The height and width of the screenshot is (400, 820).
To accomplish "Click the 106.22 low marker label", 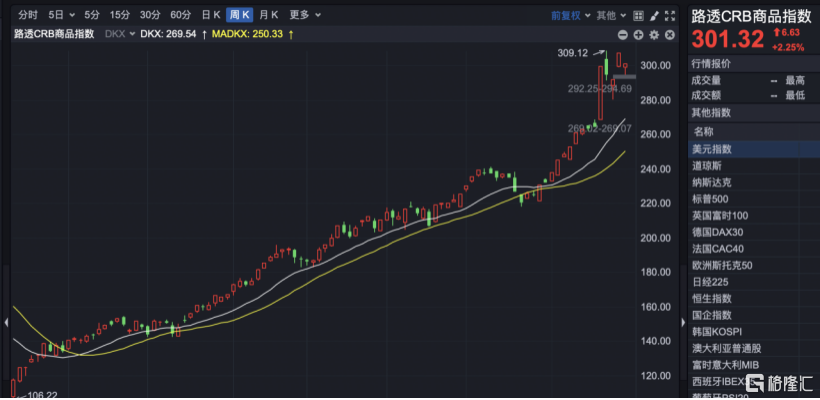I will [42, 395].
